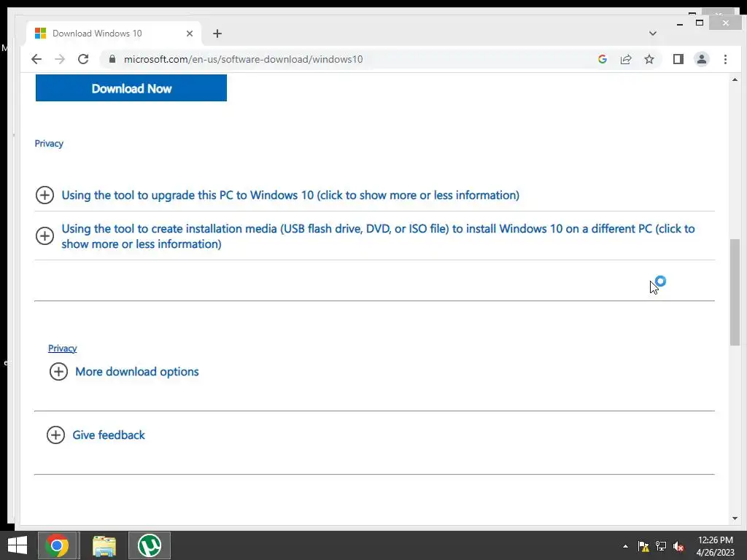Screen dimensions: 747x560
Task: Click the Chrome taskbar icon
Action: [x=57, y=545]
